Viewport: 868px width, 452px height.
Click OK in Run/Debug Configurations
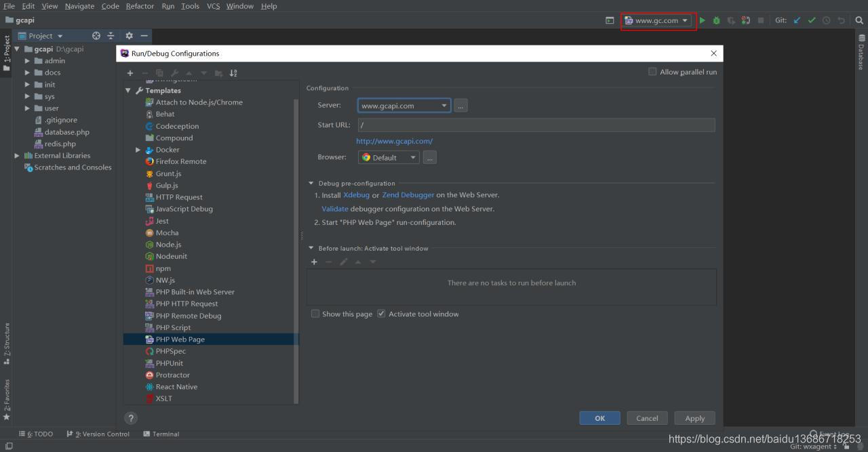click(x=599, y=418)
